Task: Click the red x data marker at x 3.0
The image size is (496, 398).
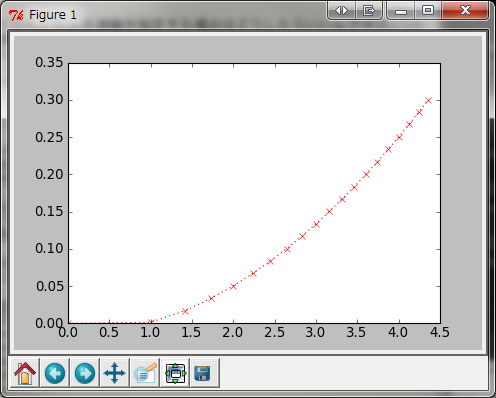Action: pos(316,224)
